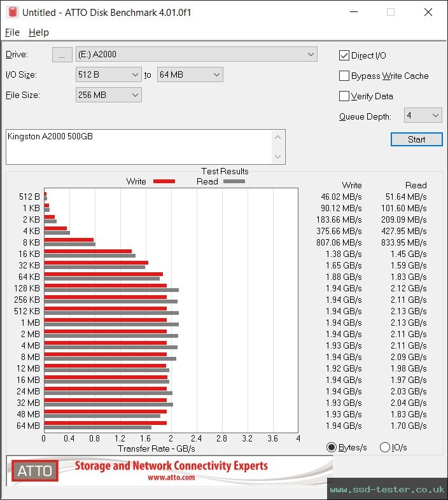Viewport: 448px width, 500px height.
Task: Click the 512 B row label
Action: tap(29, 197)
